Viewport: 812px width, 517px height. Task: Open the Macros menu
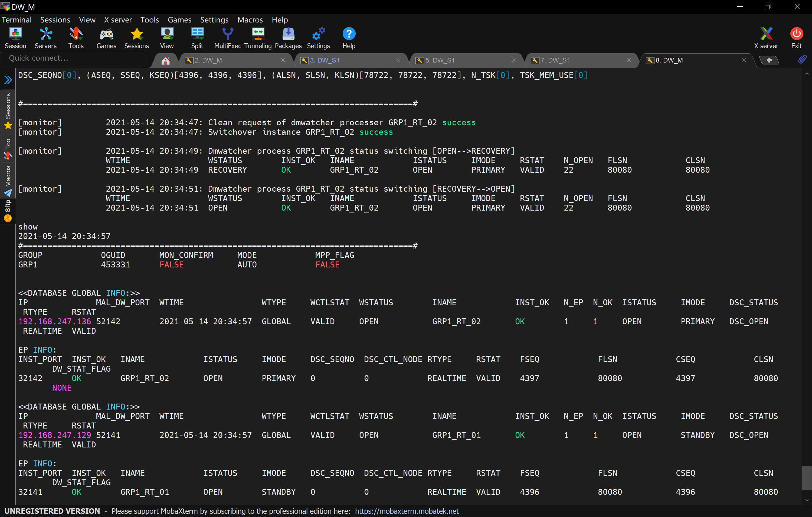pyautogui.click(x=250, y=19)
